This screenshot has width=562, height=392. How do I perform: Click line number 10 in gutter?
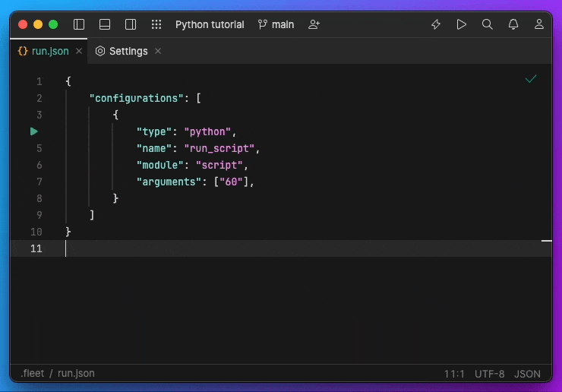tap(36, 232)
